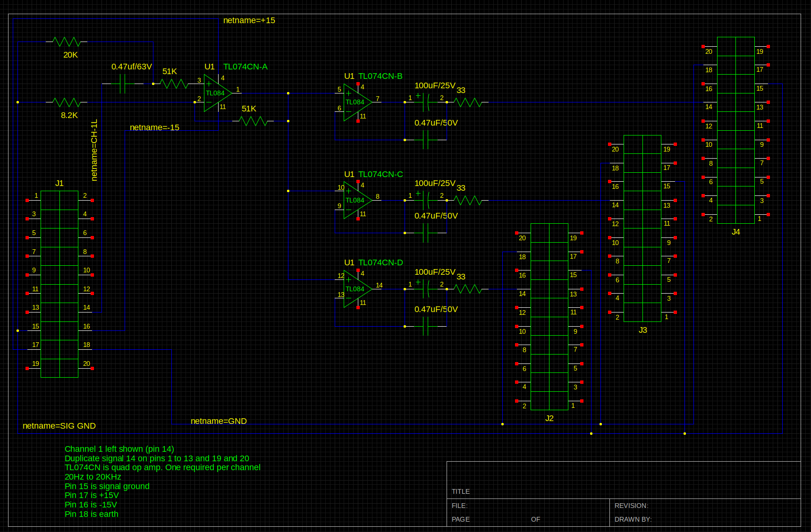Viewport: 811px width, 532px height.
Task: Click 100uF/25V capacitor on TL074CN-B output
Action: pyautogui.click(x=426, y=102)
